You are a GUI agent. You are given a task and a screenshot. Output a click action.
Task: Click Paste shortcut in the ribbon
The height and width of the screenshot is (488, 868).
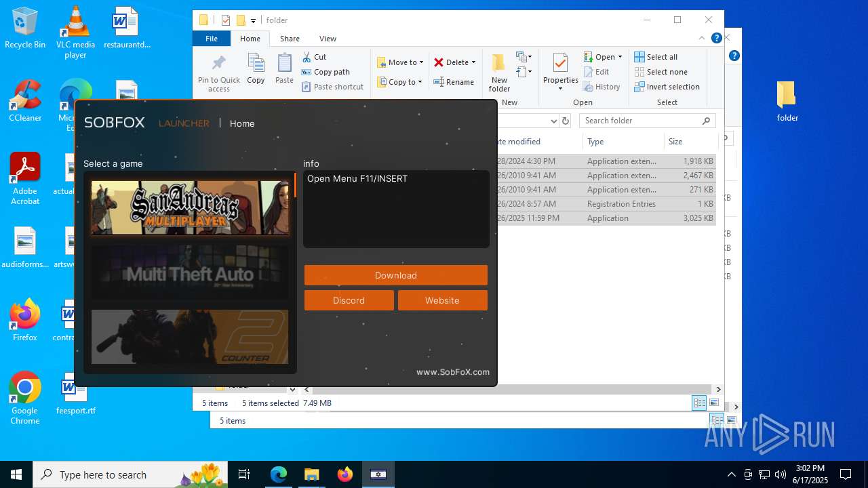333,87
